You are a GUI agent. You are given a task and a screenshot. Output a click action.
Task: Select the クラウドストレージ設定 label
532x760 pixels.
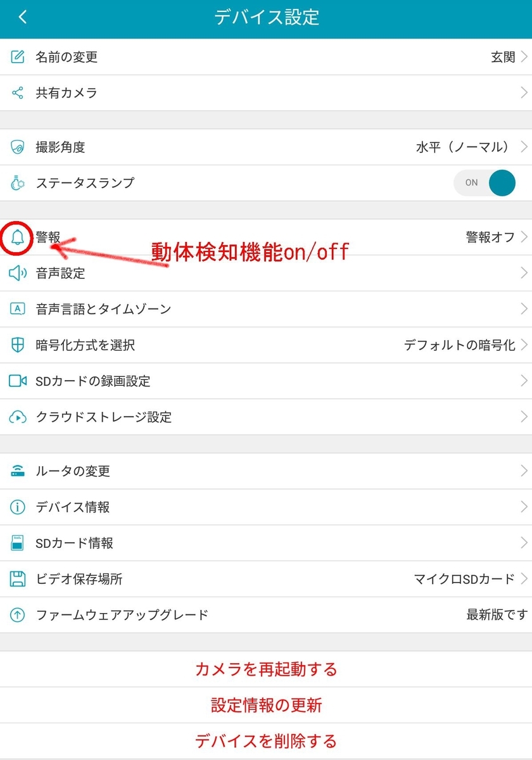(x=104, y=417)
